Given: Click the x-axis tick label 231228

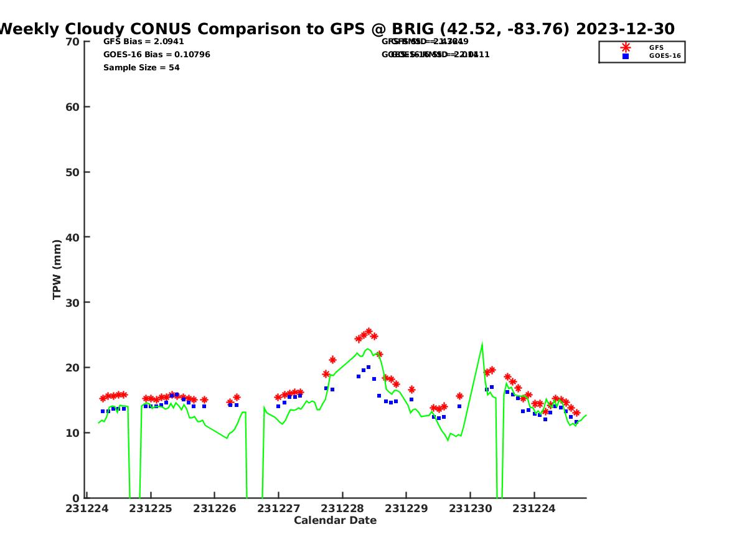Looking at the screenshot, I should click(342, 508).
